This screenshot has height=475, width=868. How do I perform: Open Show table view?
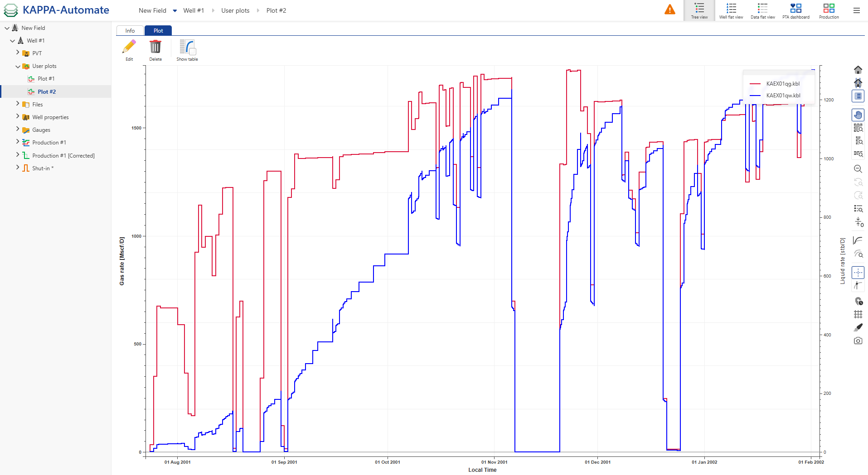tap(187, 48)
